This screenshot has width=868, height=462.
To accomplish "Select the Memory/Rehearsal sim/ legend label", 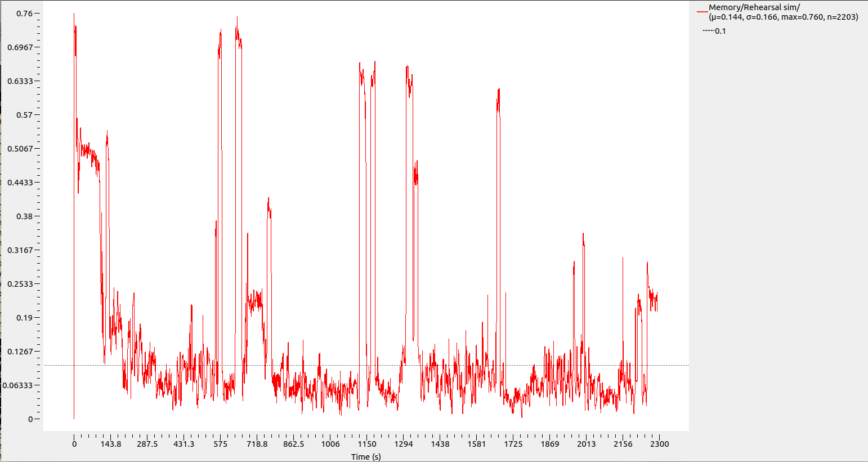I will click(754, 7).
